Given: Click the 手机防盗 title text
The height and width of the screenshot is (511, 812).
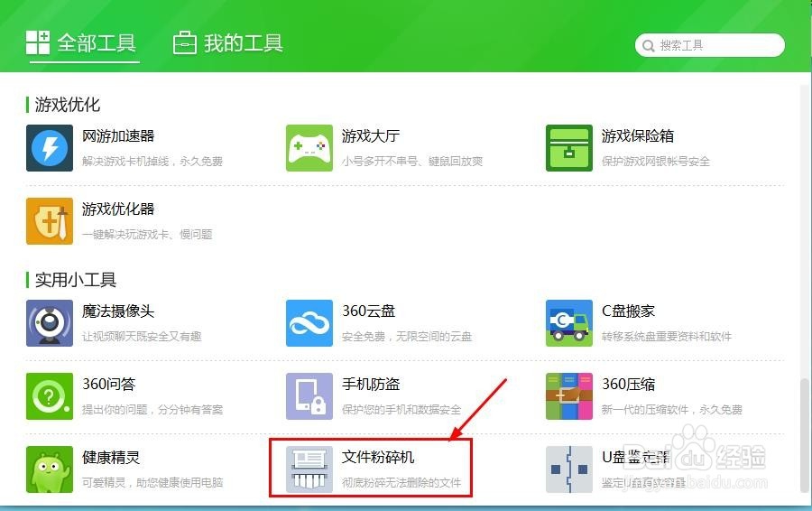Looking at the screenshot, I should (x=370, y=384).
